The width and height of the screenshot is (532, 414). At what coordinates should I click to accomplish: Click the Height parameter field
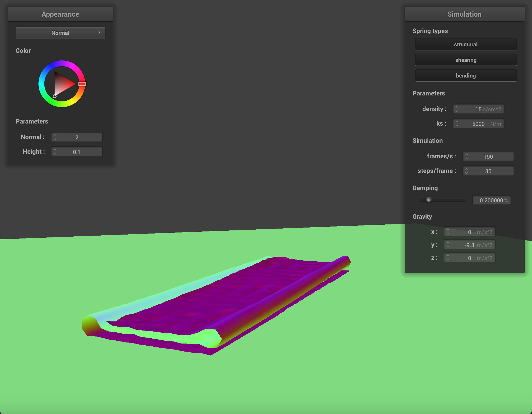(77, 152)
